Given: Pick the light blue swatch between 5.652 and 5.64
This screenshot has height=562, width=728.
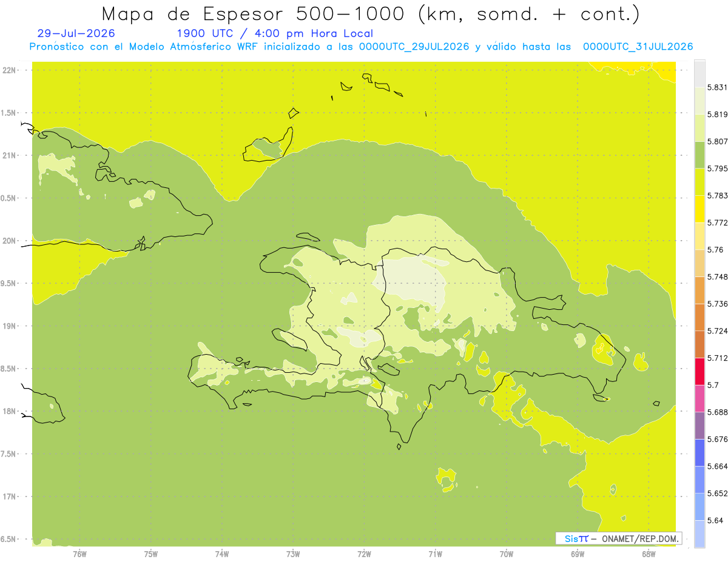Looking at the screenshot, I should [699, 506].
